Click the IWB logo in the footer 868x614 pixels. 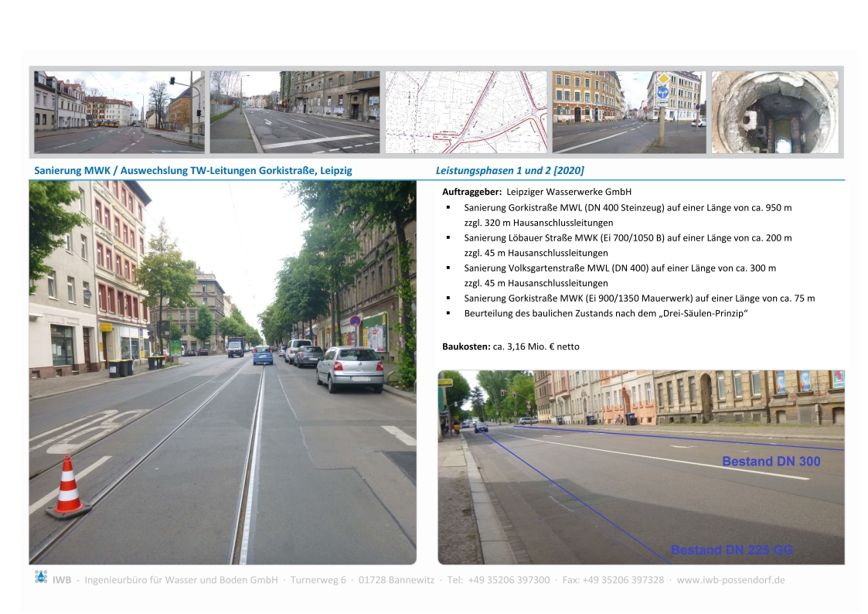(x=41, y=576)
